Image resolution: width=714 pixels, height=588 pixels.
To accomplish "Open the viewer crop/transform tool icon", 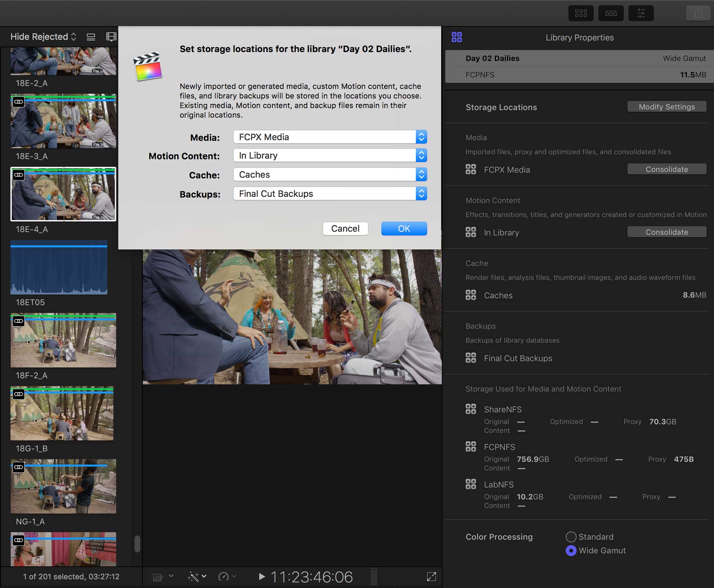I will [158, 577].
